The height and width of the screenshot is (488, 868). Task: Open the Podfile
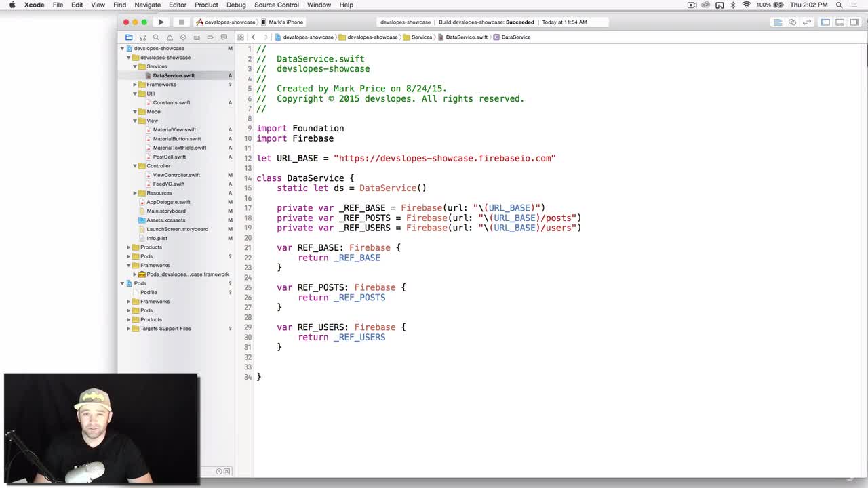coord(149,292)
